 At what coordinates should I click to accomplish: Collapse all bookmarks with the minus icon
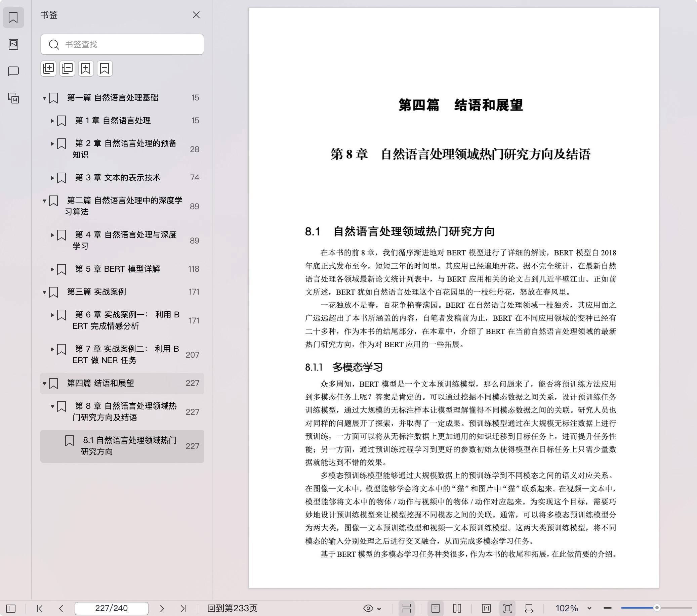click(x=67, y=69)
